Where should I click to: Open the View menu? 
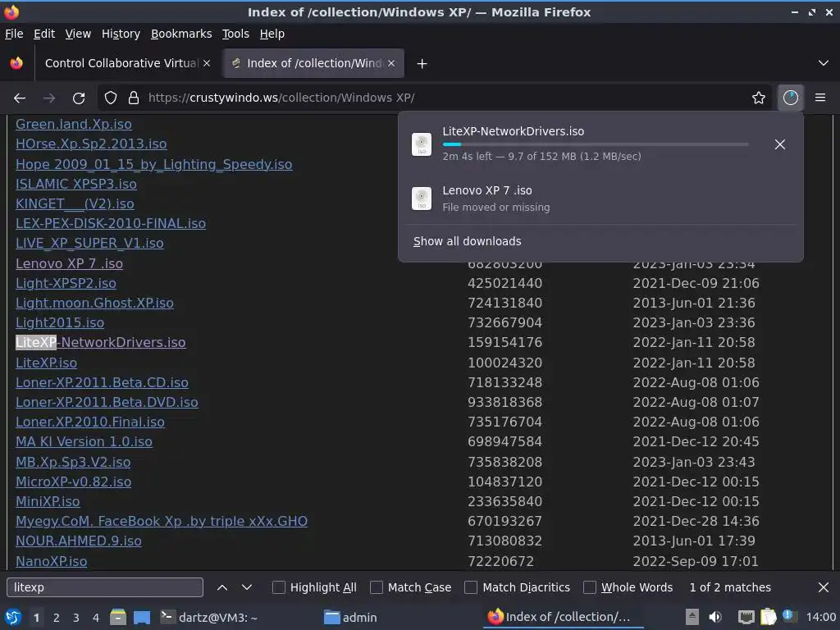click(x=78, y=34)
